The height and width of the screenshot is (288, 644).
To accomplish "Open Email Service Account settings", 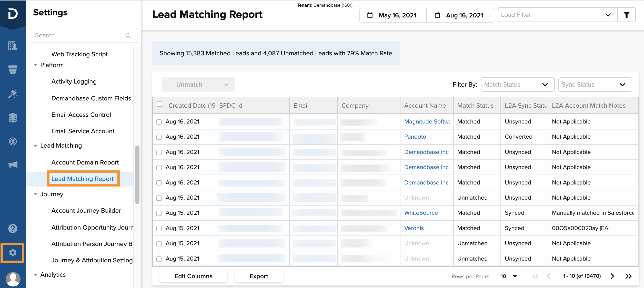I will click(83, 131).
